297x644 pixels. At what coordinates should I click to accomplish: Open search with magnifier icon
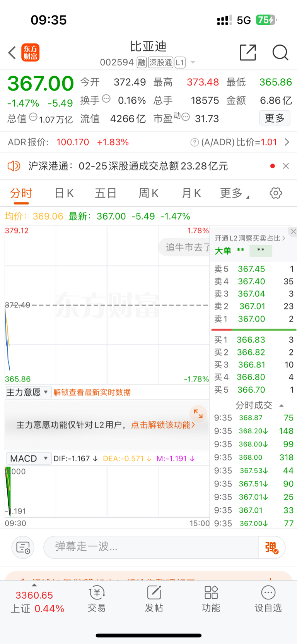coord(280,52)
